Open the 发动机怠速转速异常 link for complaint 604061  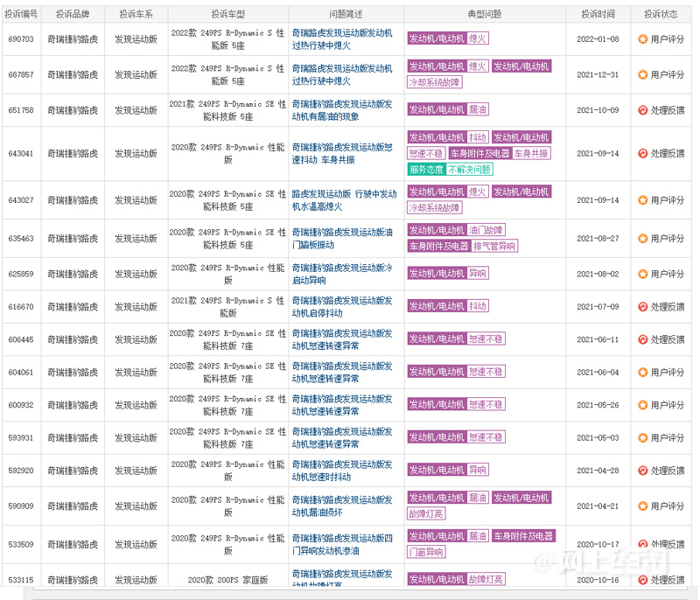click(342, 372)
